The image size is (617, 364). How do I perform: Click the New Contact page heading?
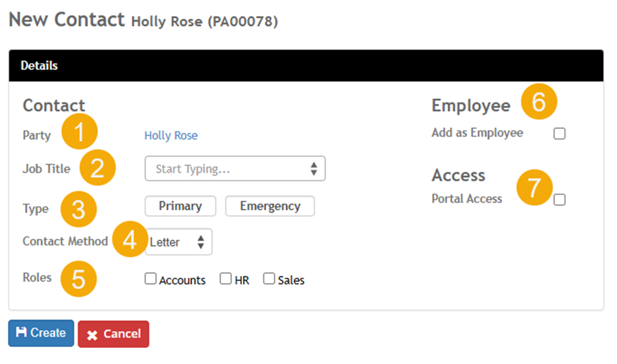coord(67,20)
